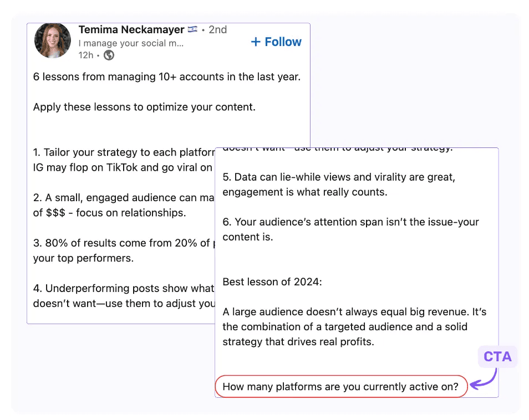The image size is (529, 420).
Task: Click the 'Best lesson of 2024:' heading
Action: [272, 282]
